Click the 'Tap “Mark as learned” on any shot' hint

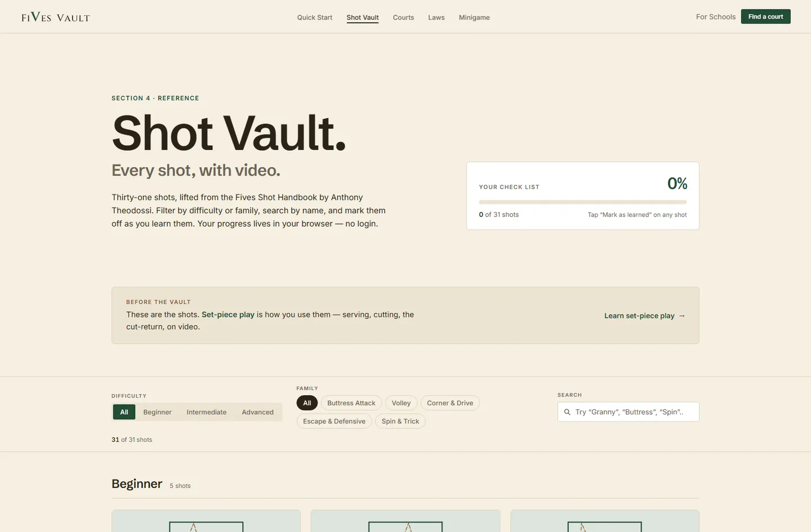tap(637, 214)
